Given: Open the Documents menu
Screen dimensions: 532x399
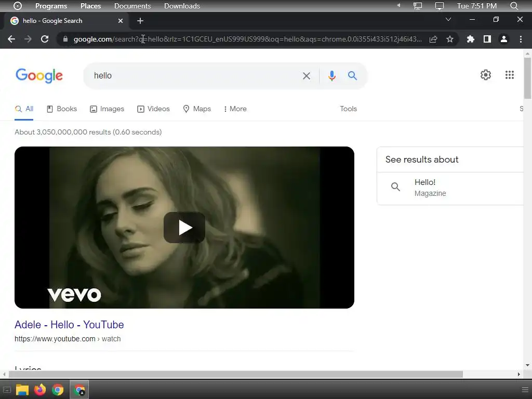Looking at the screenshot, I should pyautogui.click(x=132, y=6).
